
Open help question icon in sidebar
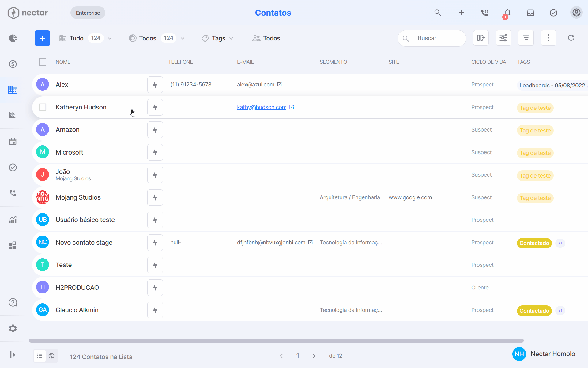coord(13,302)
